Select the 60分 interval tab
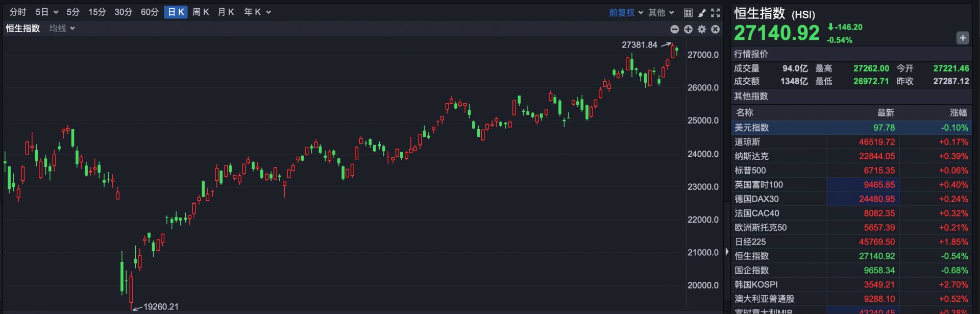This screenshot has width=980, height=314. coord(150,12)
